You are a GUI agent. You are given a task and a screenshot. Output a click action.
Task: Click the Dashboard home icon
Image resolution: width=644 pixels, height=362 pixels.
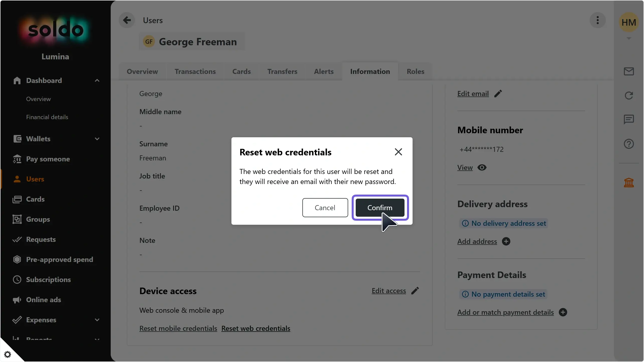point(17,80)
